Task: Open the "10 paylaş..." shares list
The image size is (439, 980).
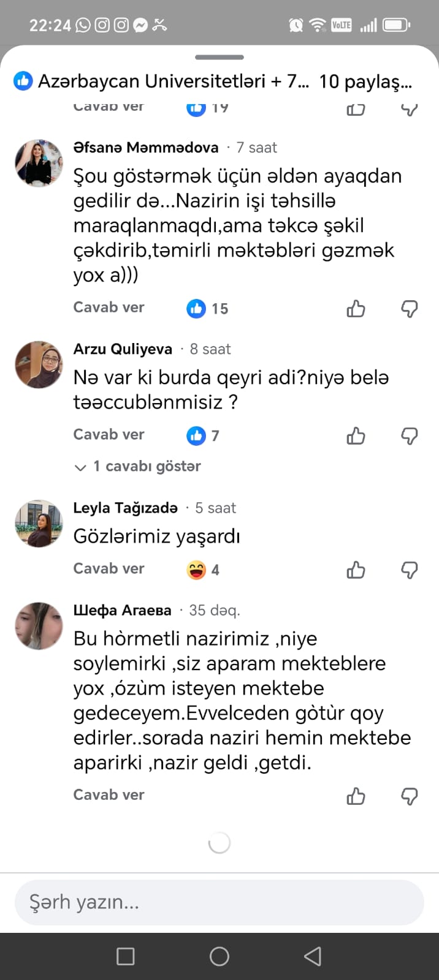Action: (365, 81)
